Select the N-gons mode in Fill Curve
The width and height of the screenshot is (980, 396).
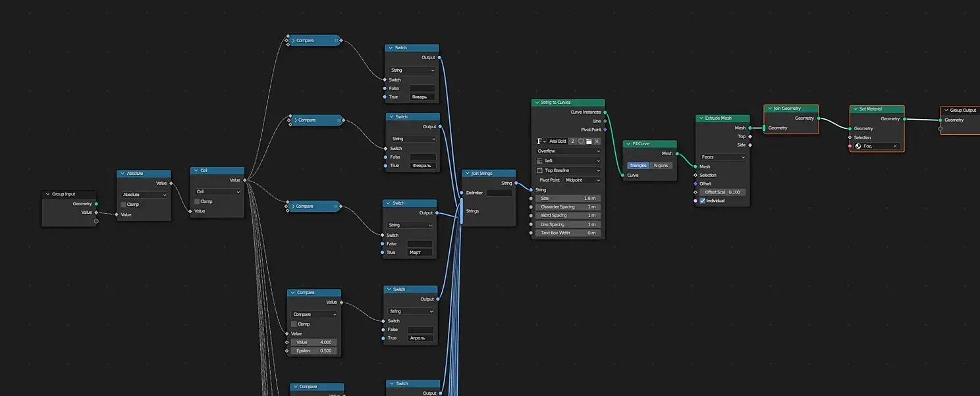click(661, 166)
